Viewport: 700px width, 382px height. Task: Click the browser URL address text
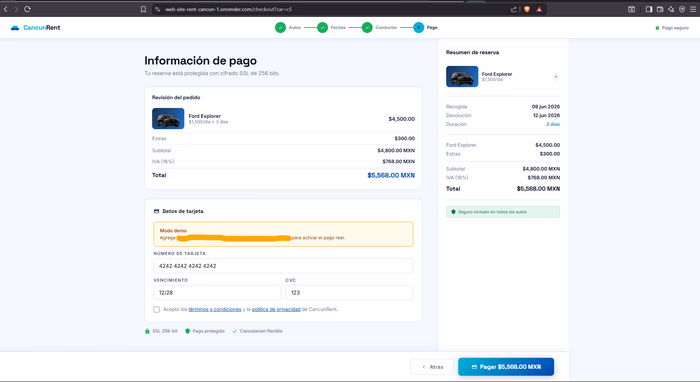click(229, 9)
